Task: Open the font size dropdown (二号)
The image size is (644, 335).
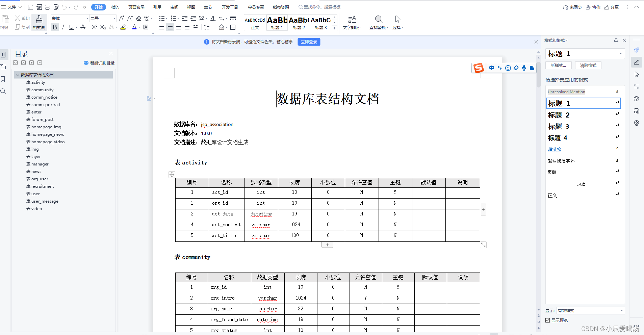Action: click(x=114, y=18)
